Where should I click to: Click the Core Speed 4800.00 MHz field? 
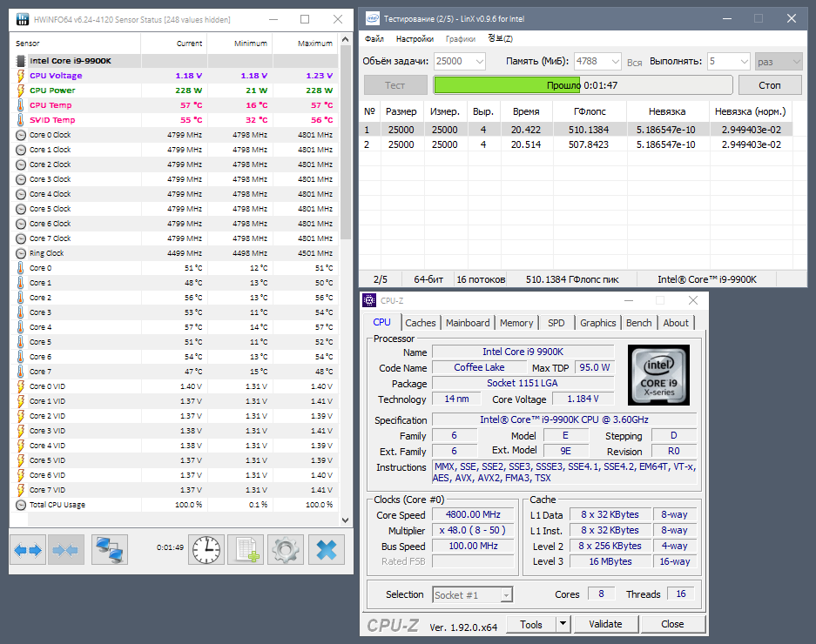click(x=473, y=514)
